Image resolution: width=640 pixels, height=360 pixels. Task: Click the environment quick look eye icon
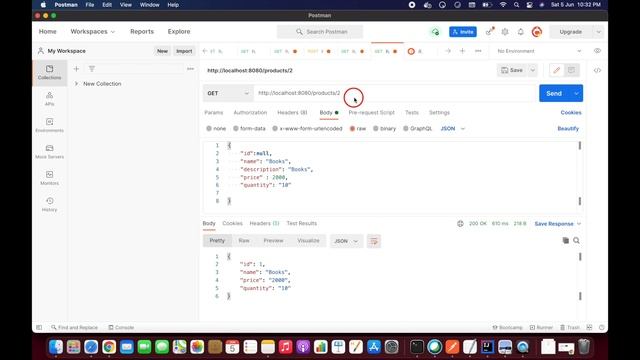[597, 51]
